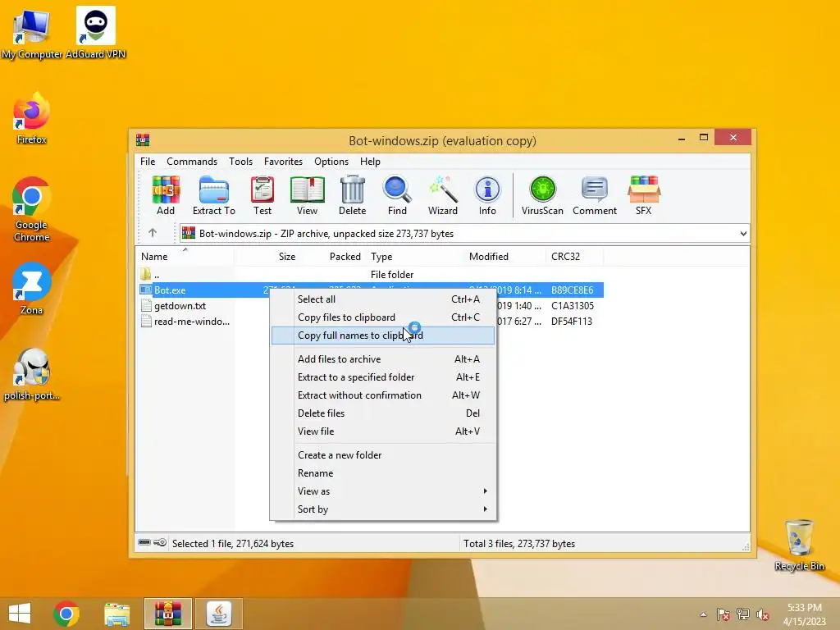Choose Copy full names to clipboard

382,336
